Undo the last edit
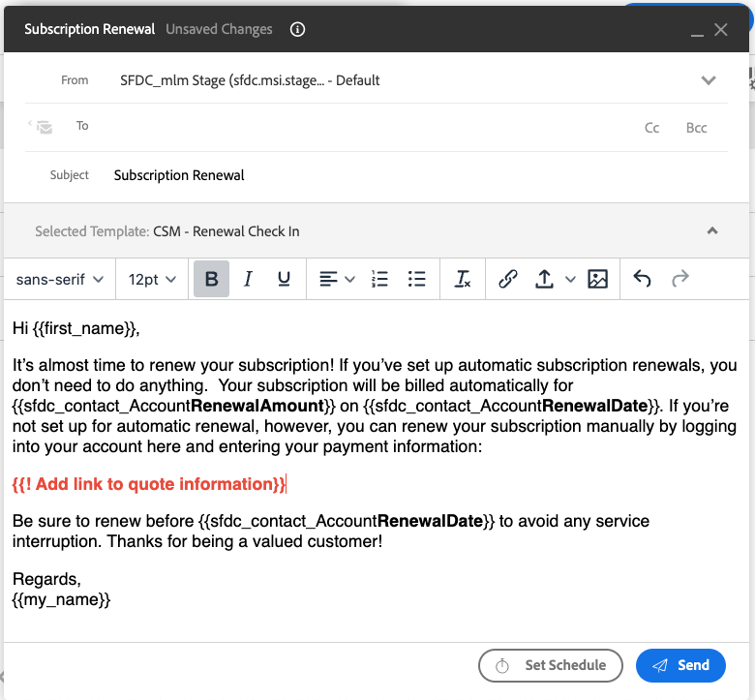This screenshot has width=755, height=700. (x=642, y=279)
